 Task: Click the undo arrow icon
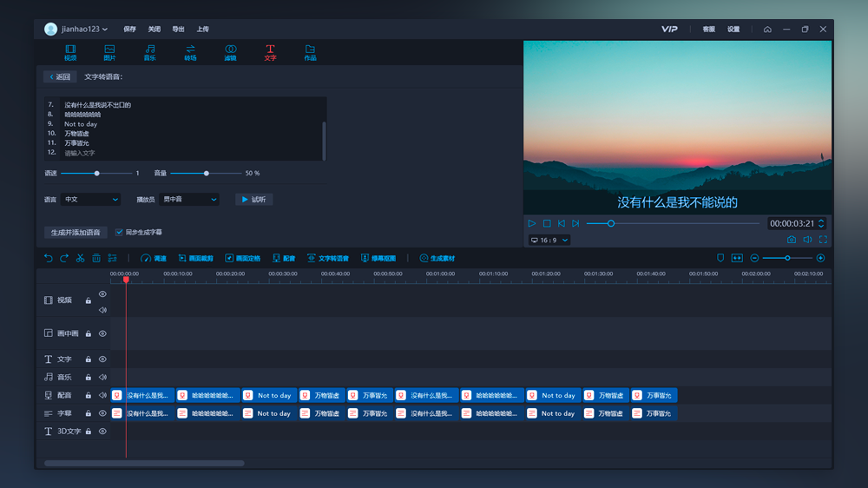(x=48, y=258)
